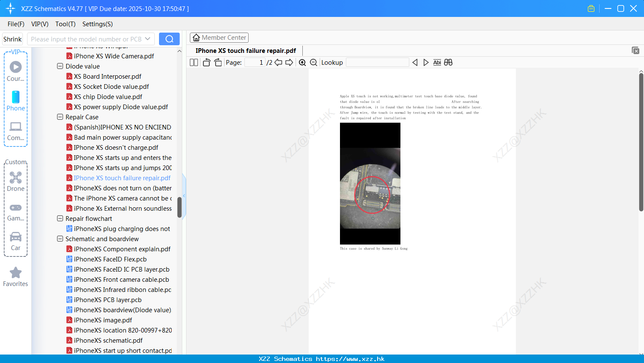The height and width of the screenshot is (363, 644).
Task: Open Favorites star icon
Action: (x=16, y=277)
